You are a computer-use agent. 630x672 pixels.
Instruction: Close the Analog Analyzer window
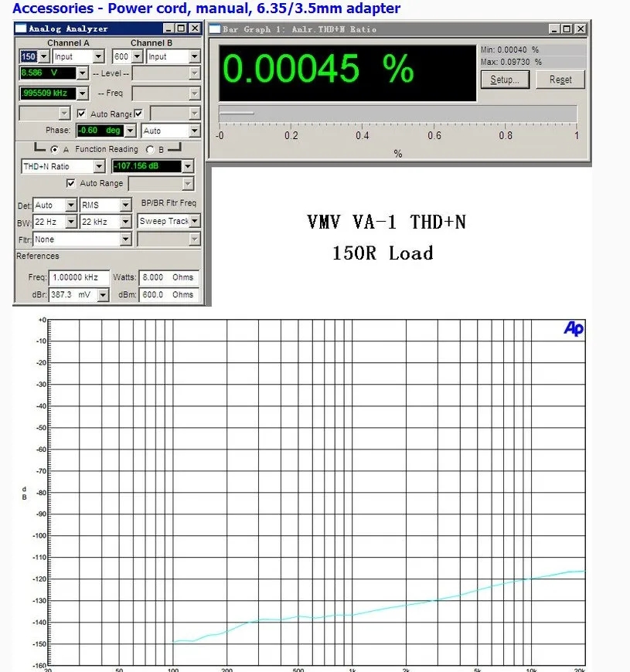coord(195,29)
